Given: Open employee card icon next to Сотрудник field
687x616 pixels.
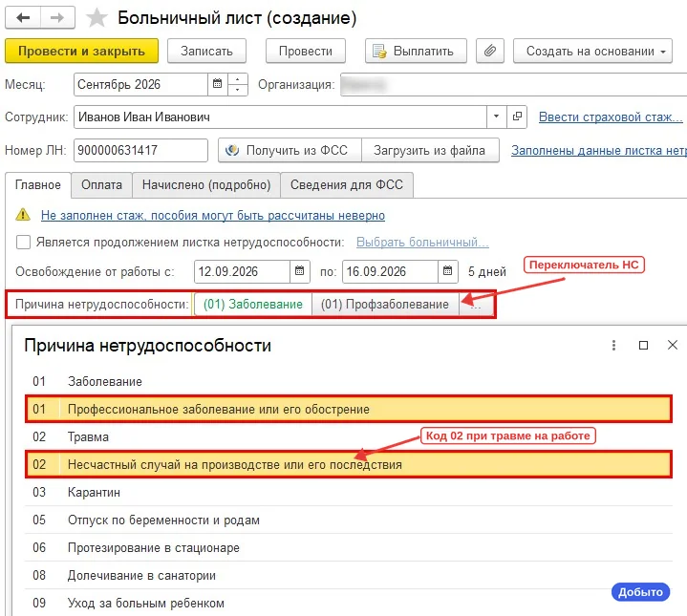Looking at the screenshot, I should pyautogui.click(x=517, y=117).
